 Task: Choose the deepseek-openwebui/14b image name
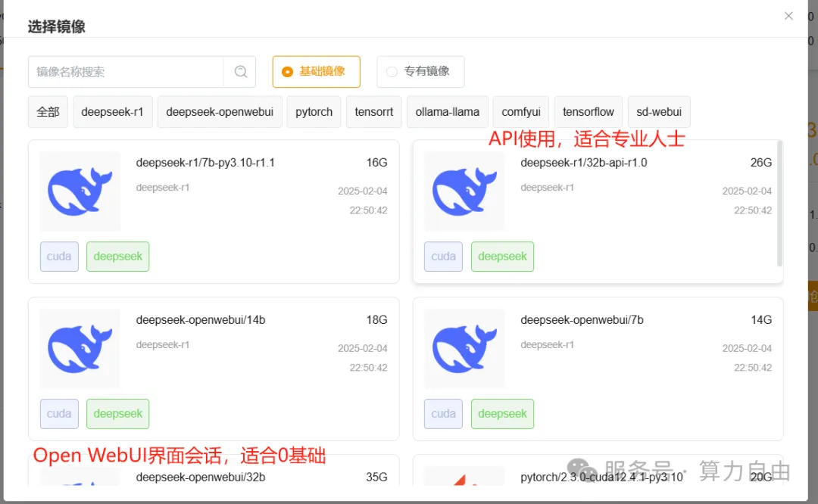[201, 320]
